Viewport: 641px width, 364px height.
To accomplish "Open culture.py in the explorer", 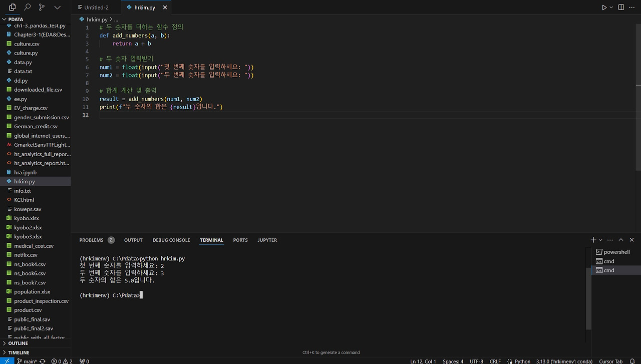I will tap(36, 53).
